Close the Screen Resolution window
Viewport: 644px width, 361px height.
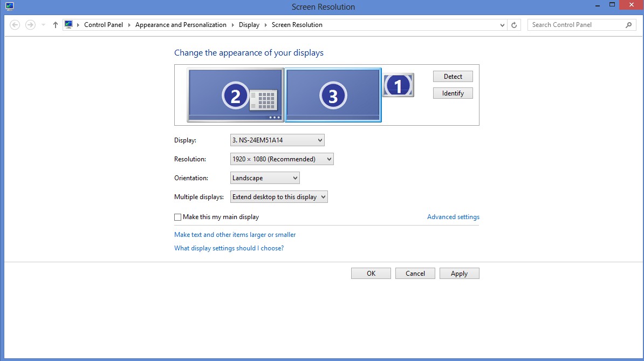click(x=631, y=4)
